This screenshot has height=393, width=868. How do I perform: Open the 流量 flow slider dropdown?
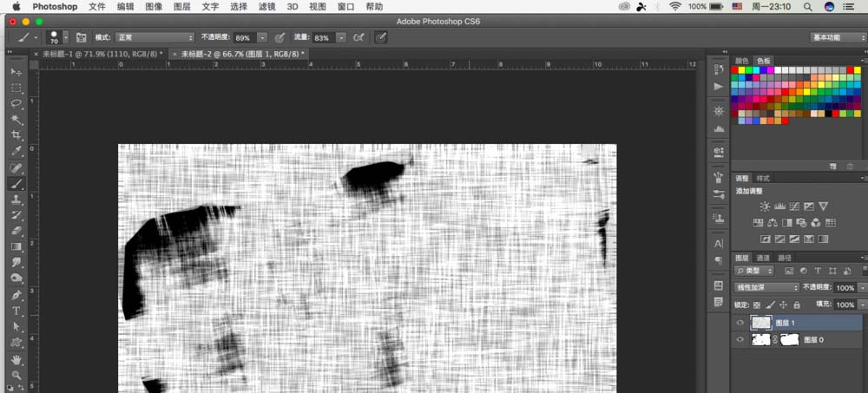coord(341,37)
